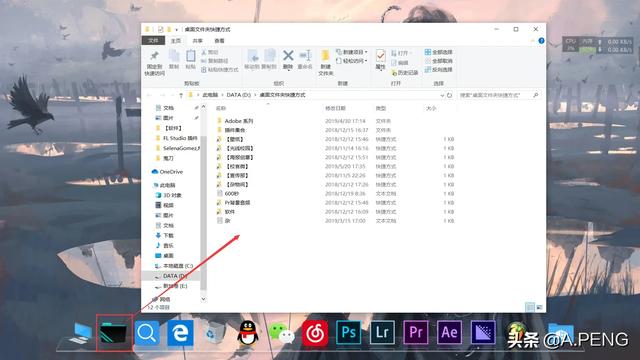
Task: Click the search magnifier in Explorer search box
Action: click(536, 95)
